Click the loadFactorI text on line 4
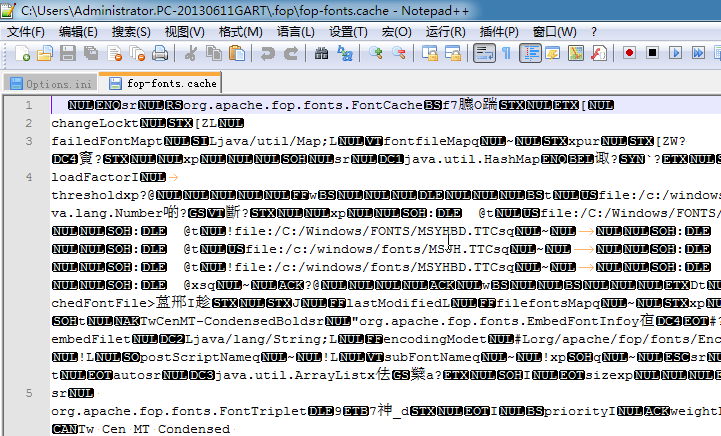The height and width of the screenshot is (436, 721). tap(95, 177)
